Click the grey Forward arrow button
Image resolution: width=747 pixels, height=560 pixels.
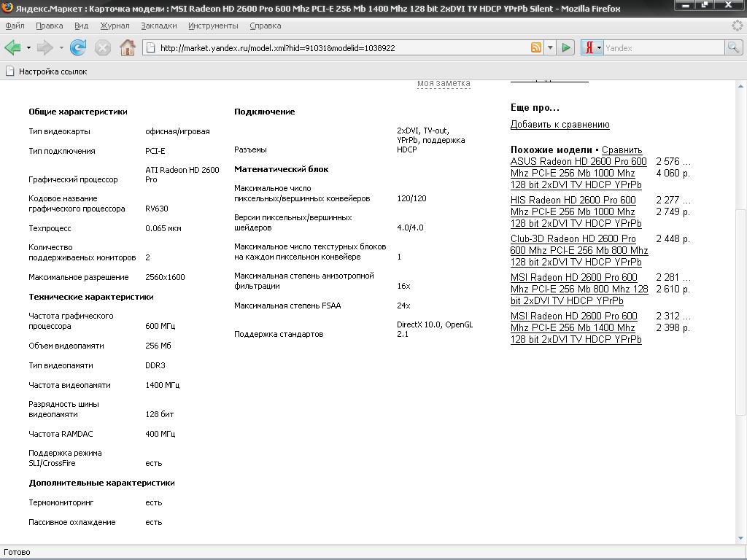(x=44, y=47)
